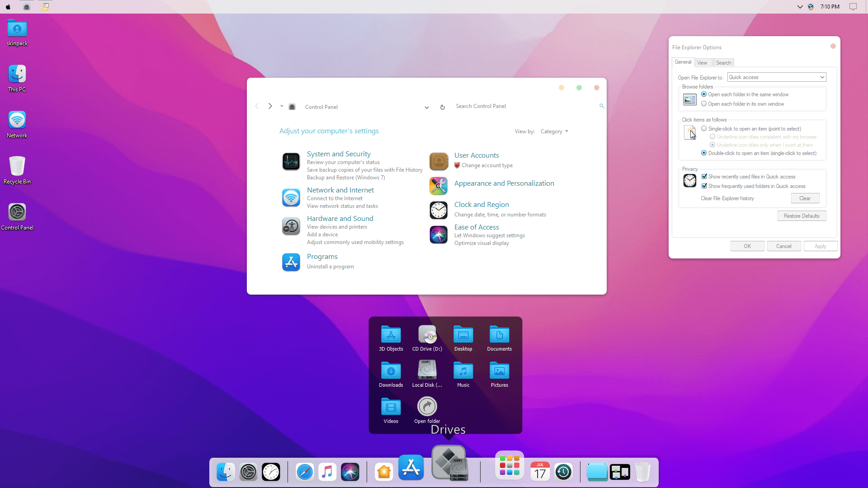The height and width of the screenshot is (488, 868).
Task: Click the Time Machine icon in dock
Action: 563,471
